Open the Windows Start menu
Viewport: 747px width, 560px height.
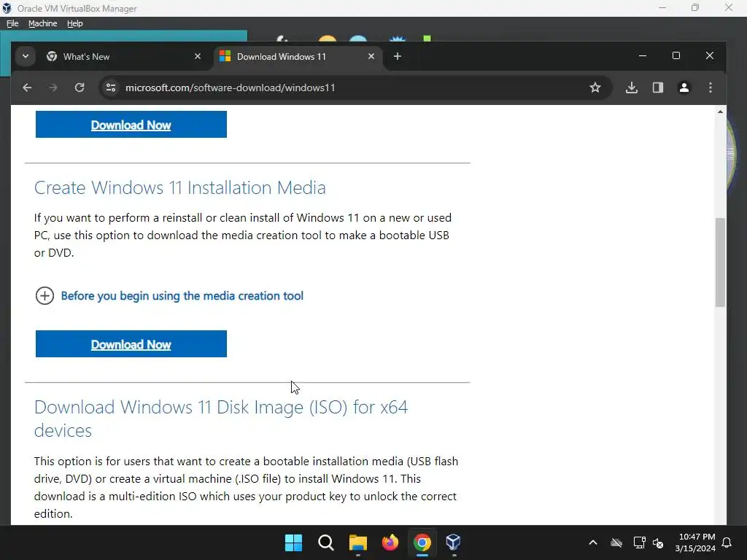293,542
